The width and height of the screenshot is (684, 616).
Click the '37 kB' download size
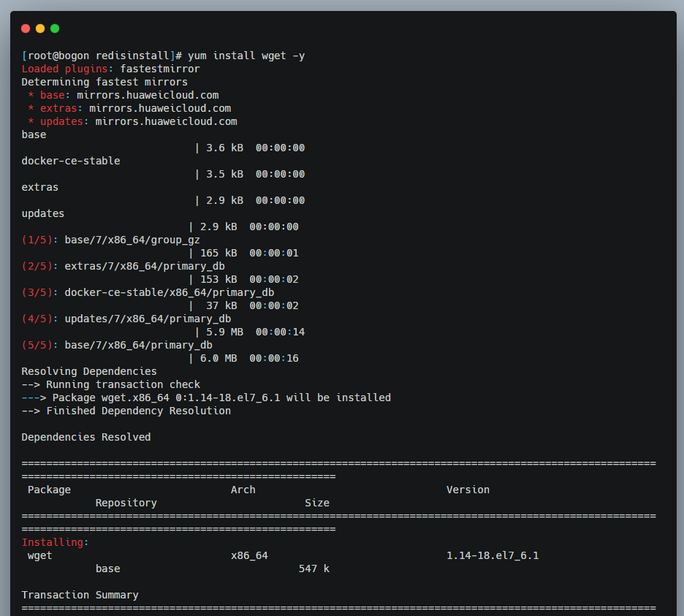coord(221,306)
